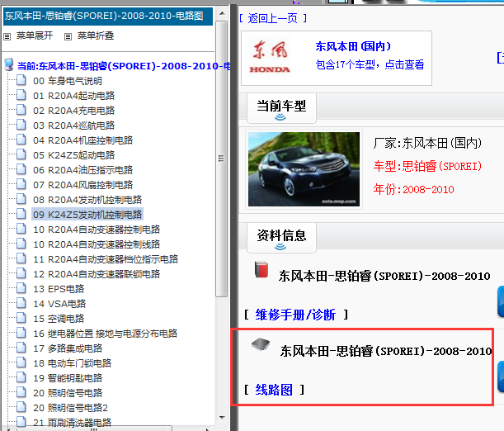Click page icon beside 05 K24Z5起动电路
The image size is (504, 431).
[21, 154]
